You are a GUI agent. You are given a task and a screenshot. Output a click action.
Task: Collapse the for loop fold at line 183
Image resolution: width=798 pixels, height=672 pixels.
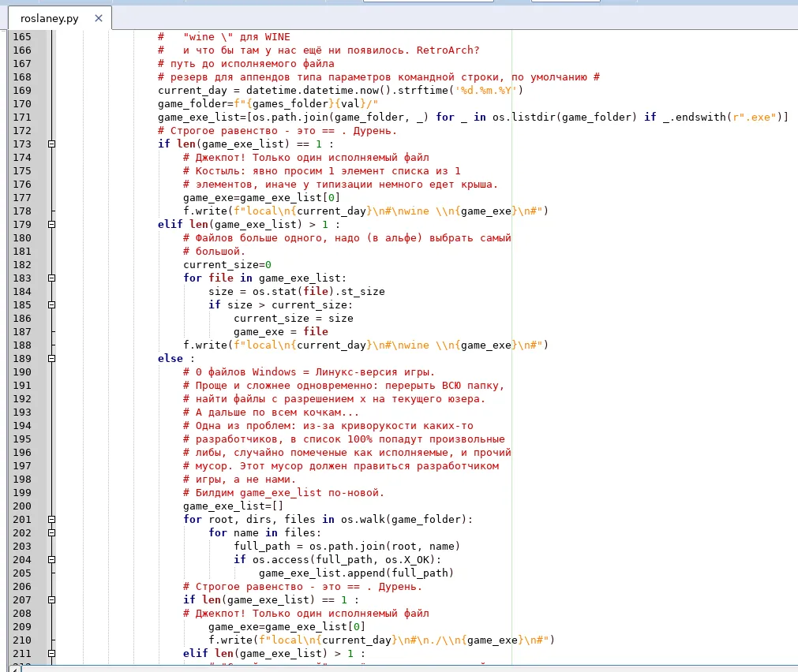pyautogui.click(x=51, y=278)
